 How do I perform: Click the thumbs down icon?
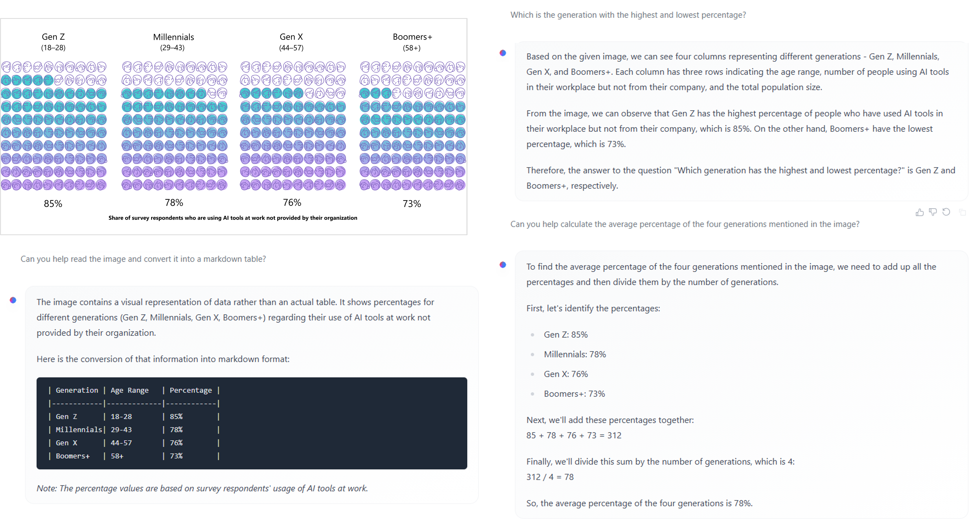[933, 212]
